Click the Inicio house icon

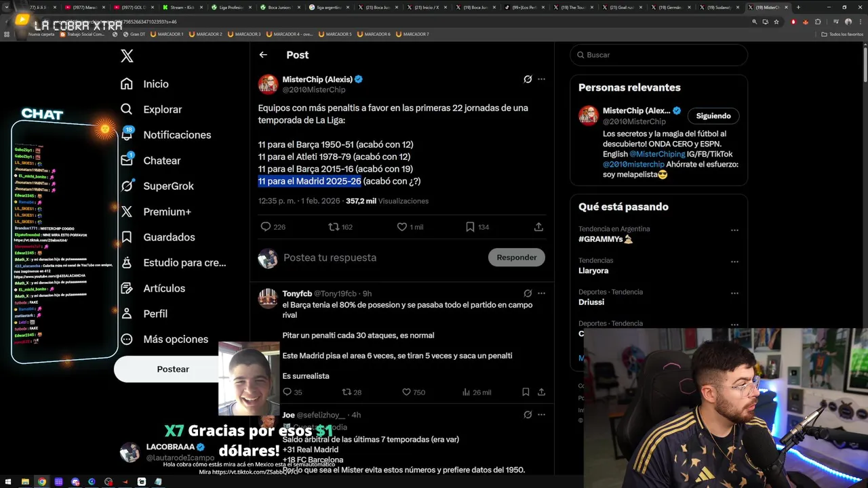tap(127, 84)
